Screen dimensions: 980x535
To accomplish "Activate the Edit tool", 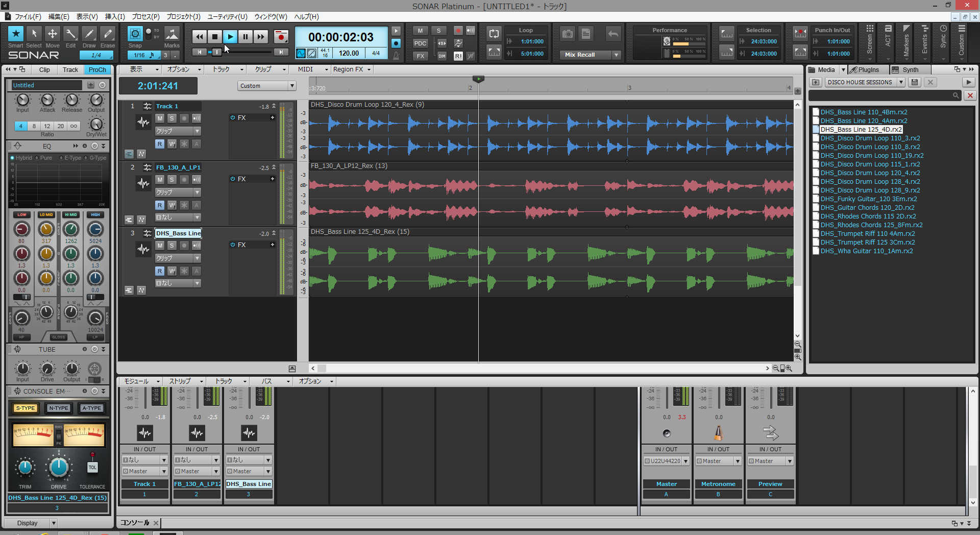I will pyautogui.click(x=71, y=34).
